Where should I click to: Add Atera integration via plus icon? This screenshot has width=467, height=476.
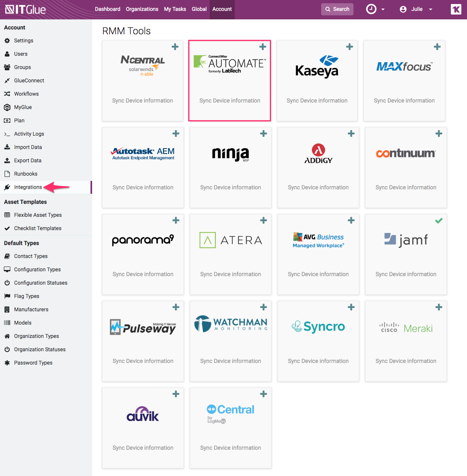coord(263,220)
